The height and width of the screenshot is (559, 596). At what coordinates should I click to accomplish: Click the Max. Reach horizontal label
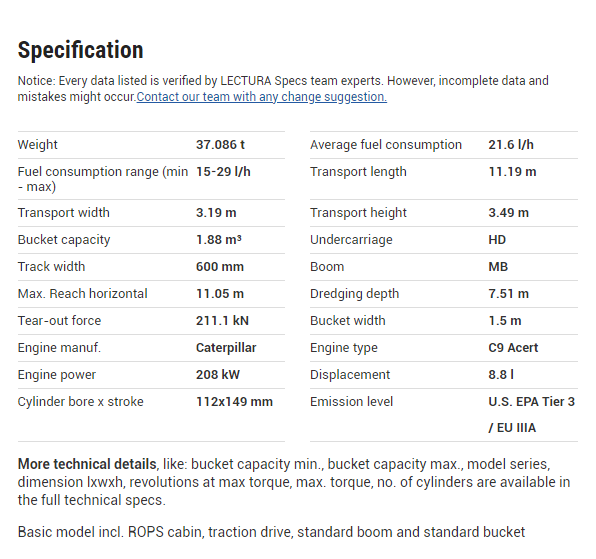82,294
